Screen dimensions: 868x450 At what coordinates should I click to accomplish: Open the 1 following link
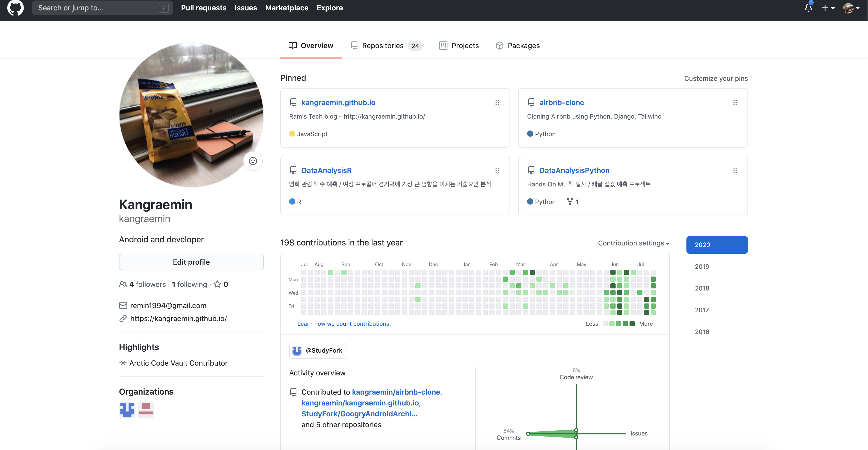189,284
